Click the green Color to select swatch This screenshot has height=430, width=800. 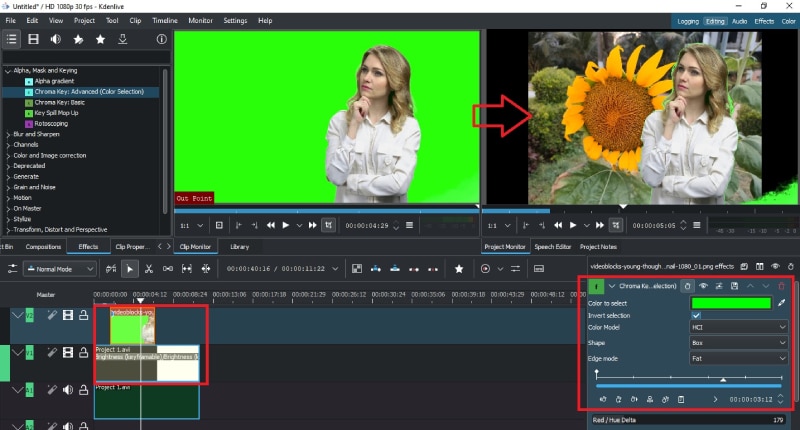click(x=731, y=302)
